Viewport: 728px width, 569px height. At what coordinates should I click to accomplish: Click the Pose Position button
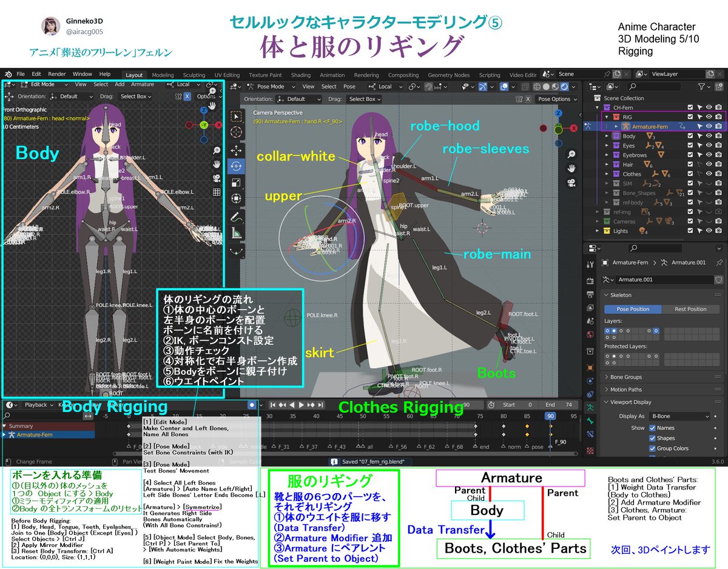pyautogui.click(x=633, y=309)
